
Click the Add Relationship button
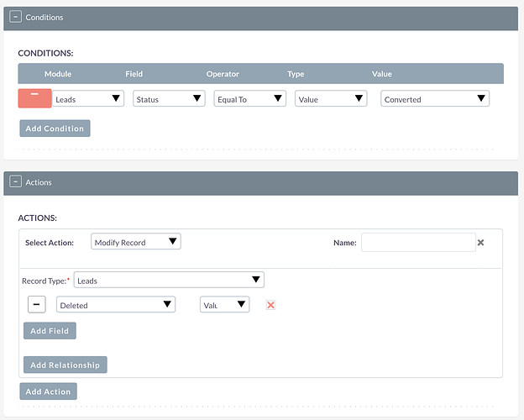(x=65, y=365)
